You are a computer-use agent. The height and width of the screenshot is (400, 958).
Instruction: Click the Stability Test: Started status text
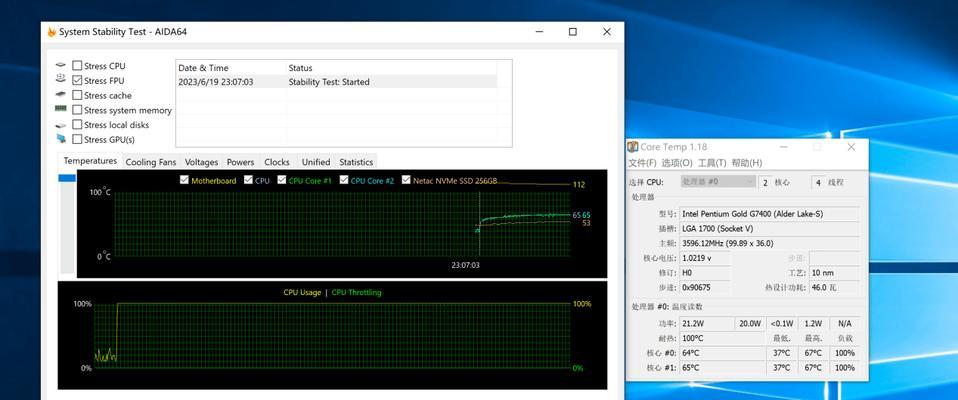[329, 82]
